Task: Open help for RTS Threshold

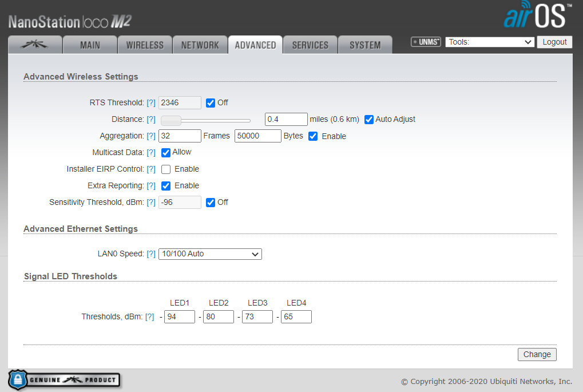Action: [151, 102]
